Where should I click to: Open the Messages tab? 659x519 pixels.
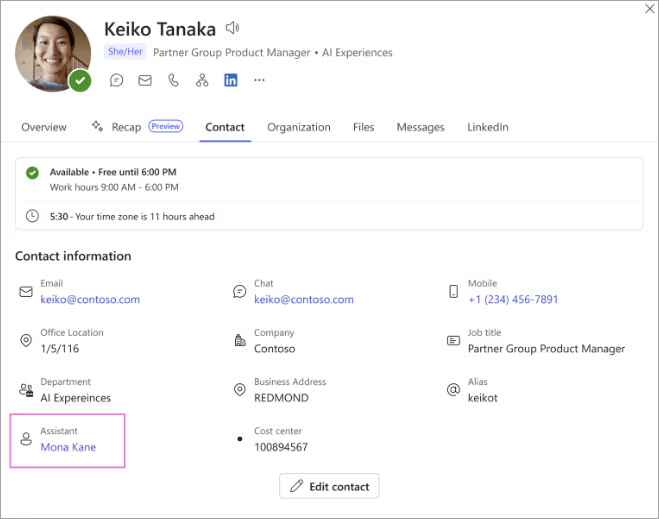point(420,127)
